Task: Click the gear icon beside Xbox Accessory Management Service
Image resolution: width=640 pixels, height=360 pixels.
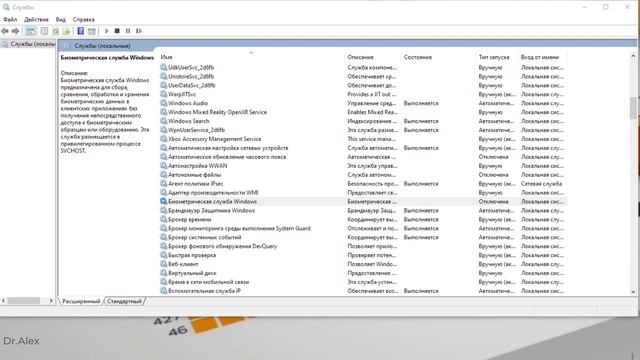Action: point(164,139)
